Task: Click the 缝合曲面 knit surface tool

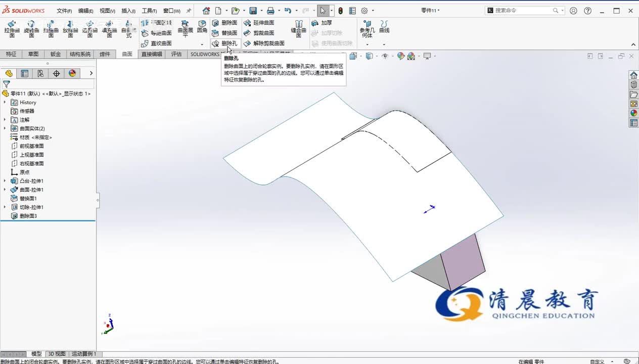Action: coord(299,29)
